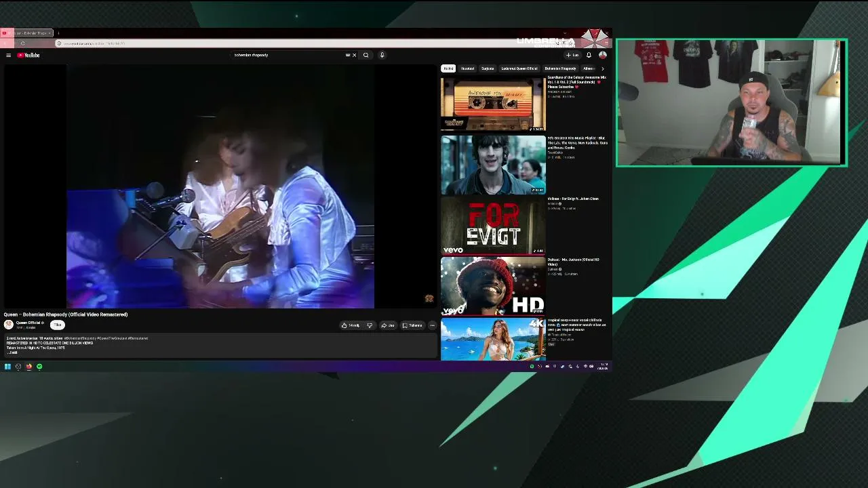Open the system clock in the taskbar
Viewport: 868px width, 488px height.
(603, 367)
